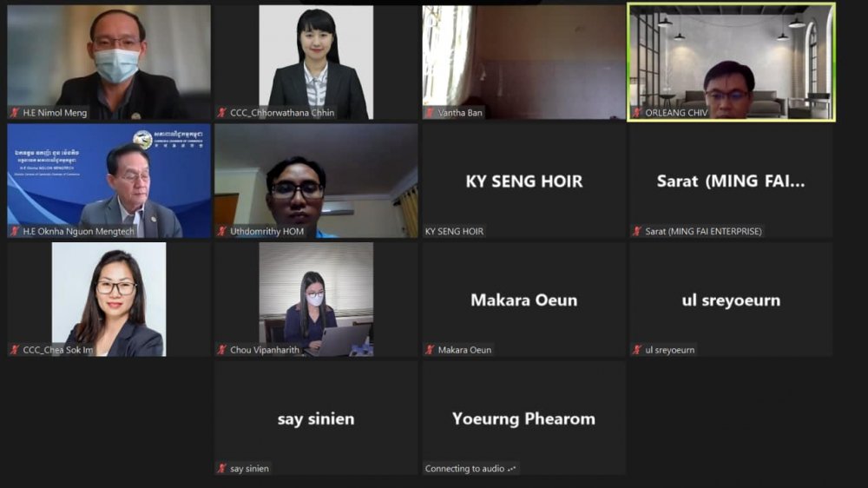
Task: Click muted mic icon beside H.E Nimol Meng
Action: pyautogui.click(x=15, y=113)
